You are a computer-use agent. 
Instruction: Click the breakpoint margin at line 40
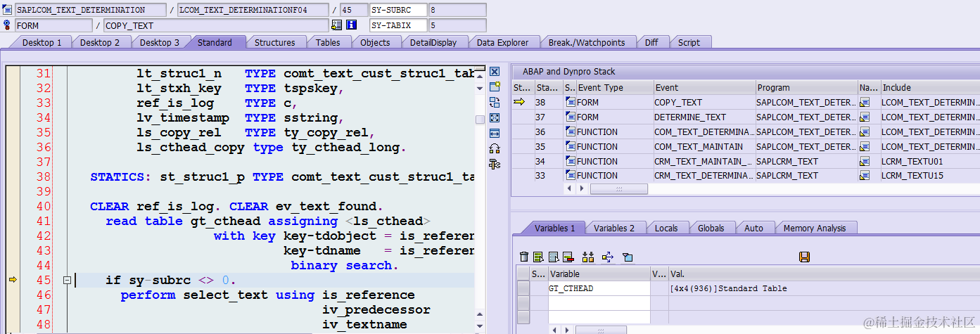tap(12, 207)
